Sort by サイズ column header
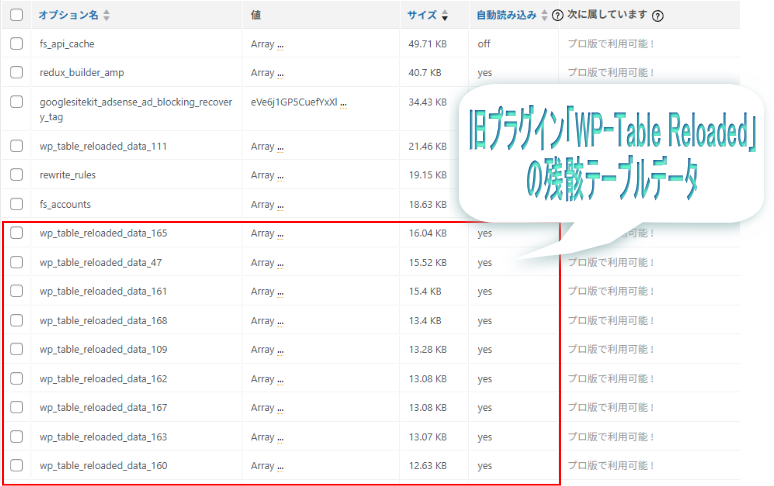This screenshot has width=774, height=486. point(421,16)
